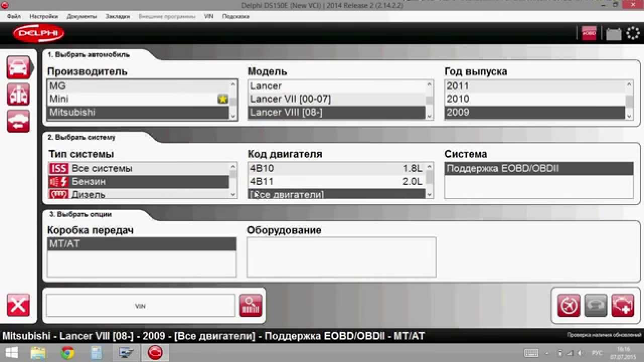Open the Настройки menu
Viewport: 644px width, 362px height.
[44, 17]
